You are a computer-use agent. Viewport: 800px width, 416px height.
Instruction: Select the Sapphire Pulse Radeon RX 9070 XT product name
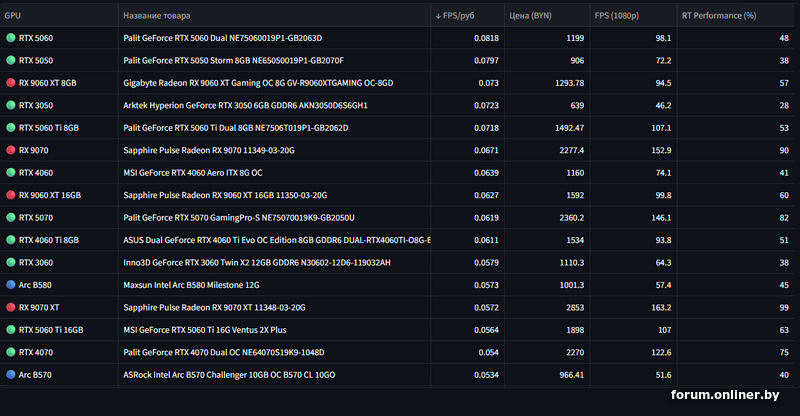(x=214, y=307)
